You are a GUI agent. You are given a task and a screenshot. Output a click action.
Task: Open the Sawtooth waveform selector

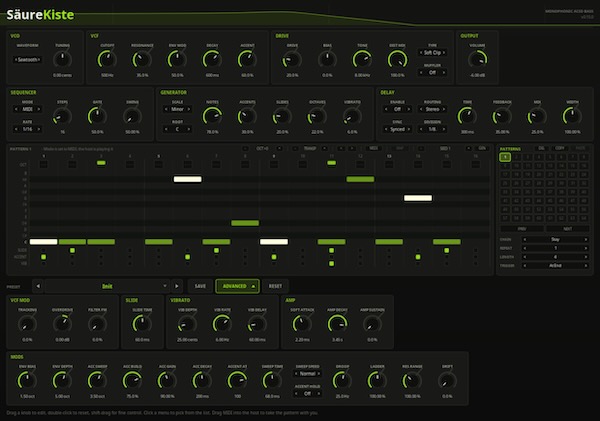28,60
